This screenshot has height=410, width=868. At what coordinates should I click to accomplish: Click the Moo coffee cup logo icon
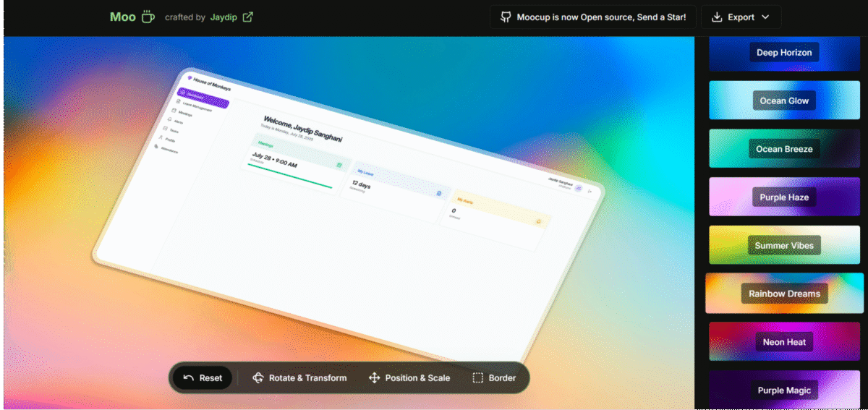pyautogui.click(x=148, y=17)
